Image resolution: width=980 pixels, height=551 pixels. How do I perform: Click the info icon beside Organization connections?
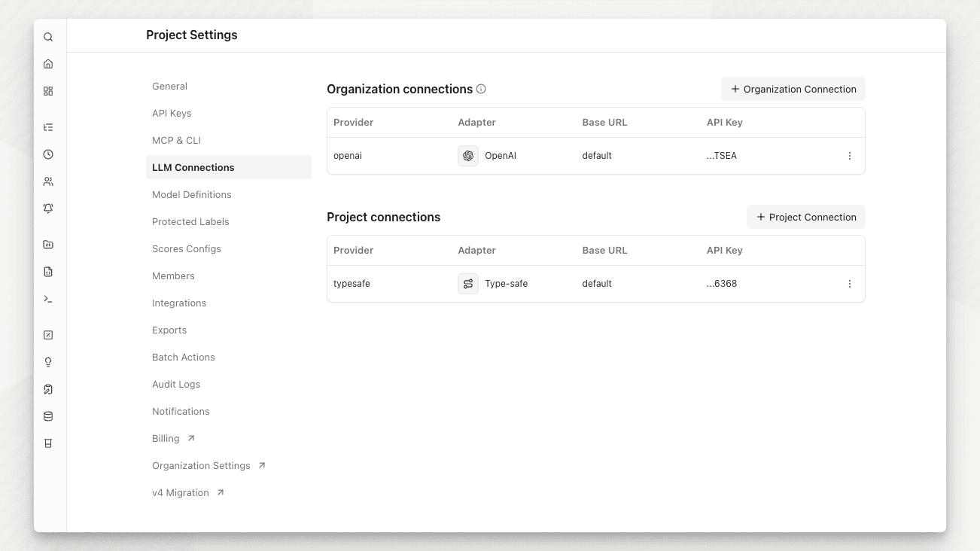point(481,89)
